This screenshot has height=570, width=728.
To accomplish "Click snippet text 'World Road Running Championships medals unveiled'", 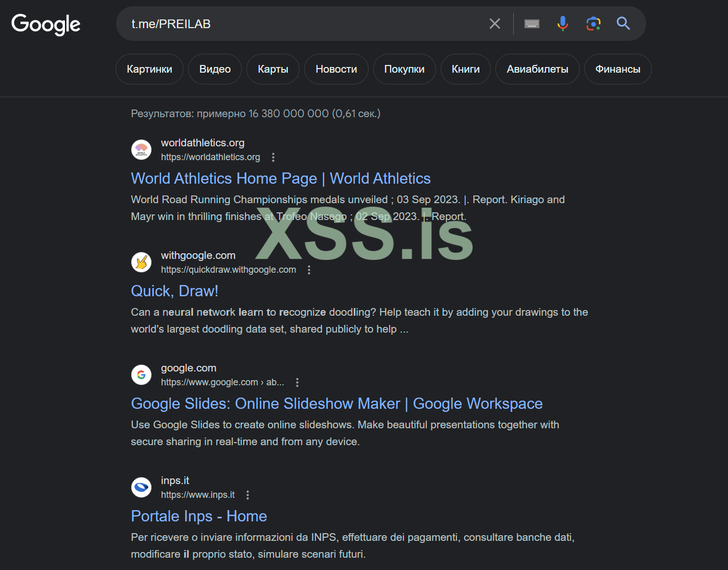I will 259,200.
